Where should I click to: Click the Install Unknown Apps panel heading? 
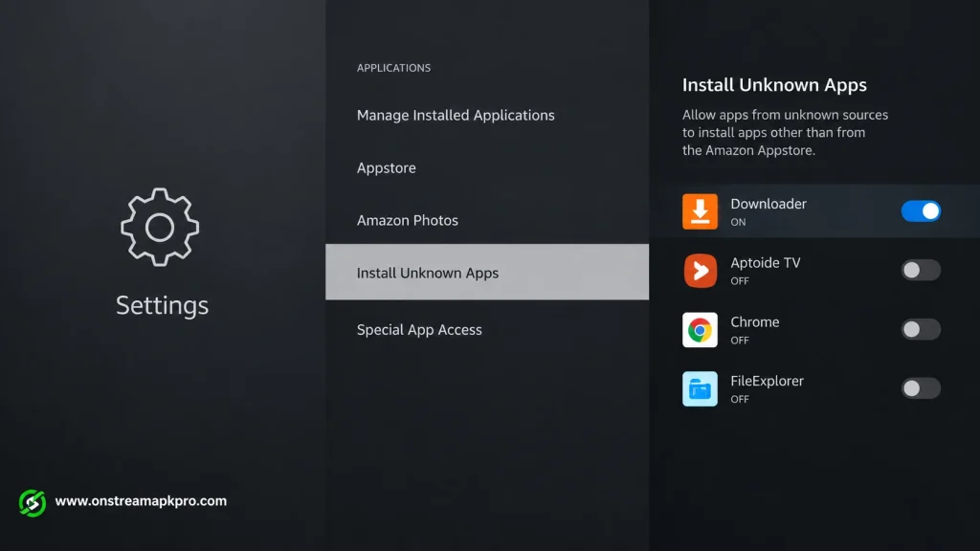[x=774, y=85]
